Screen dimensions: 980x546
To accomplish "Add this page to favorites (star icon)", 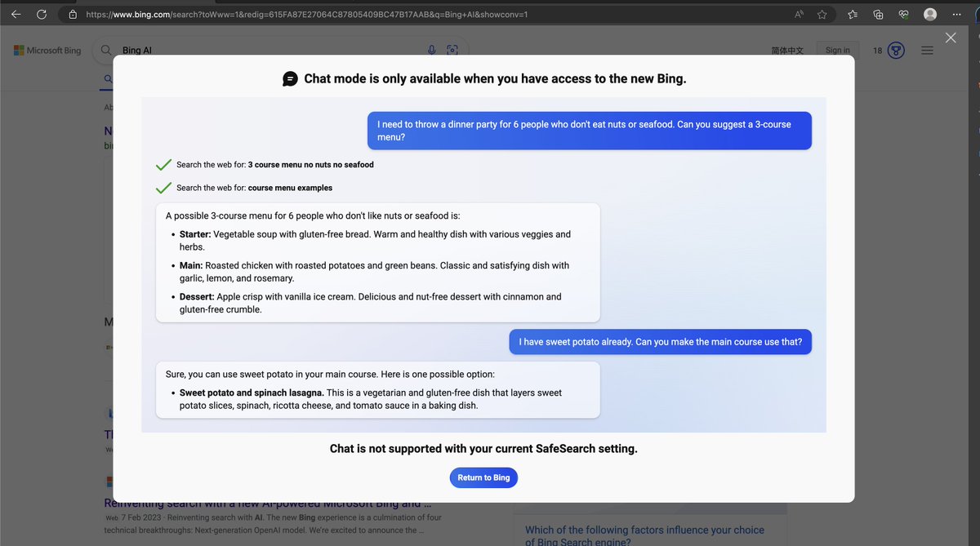I will tap(822, 15).
